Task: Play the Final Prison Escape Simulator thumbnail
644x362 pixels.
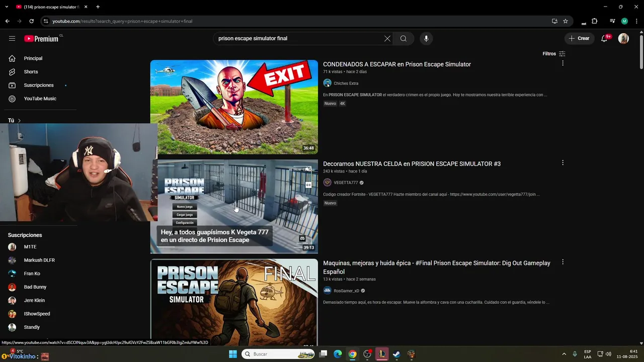Action: click(234, 303)
